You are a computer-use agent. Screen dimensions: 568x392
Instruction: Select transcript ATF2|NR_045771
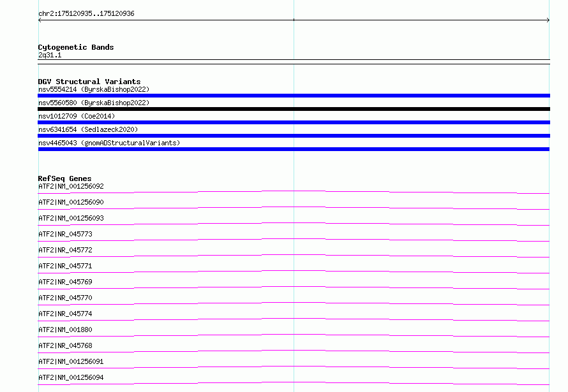(65, 266)
